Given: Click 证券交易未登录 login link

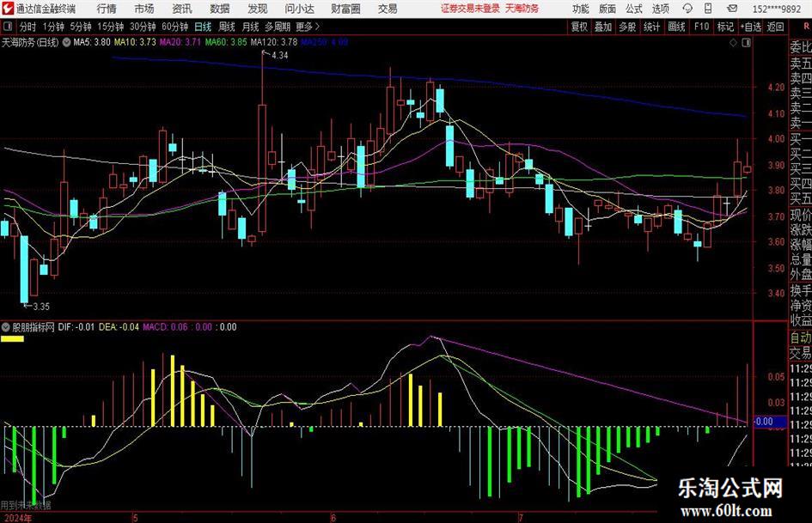Looking at the screenshot, I should pos(470,9).
